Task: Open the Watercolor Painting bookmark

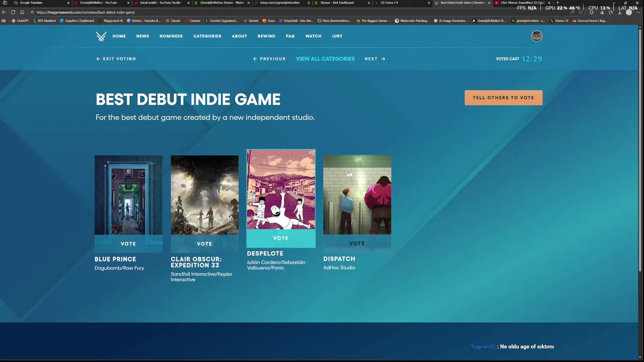Action: 412,21
